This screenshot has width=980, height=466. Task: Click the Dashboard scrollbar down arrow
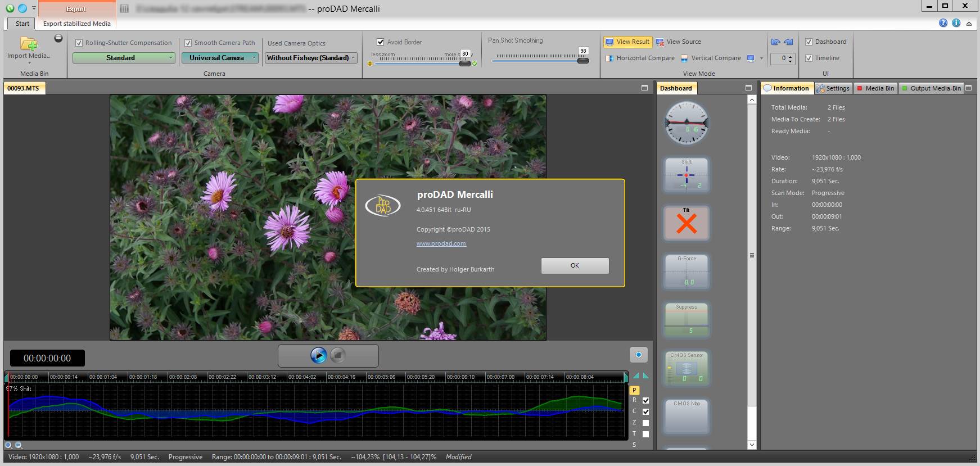point(752,445)
